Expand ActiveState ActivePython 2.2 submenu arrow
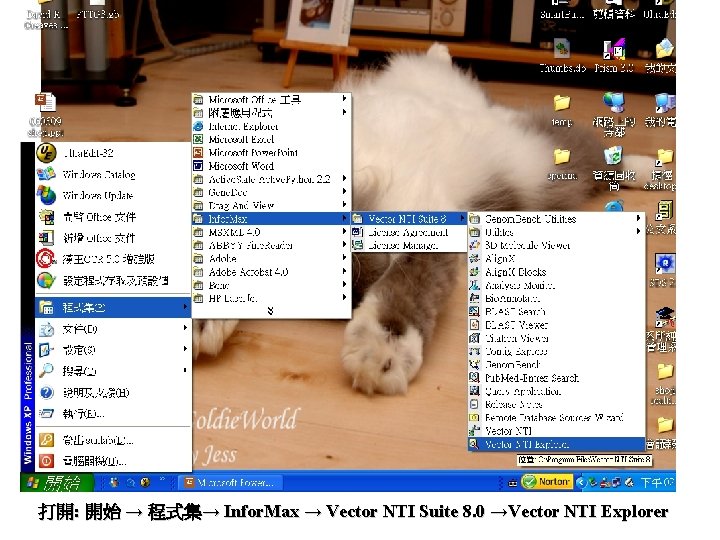Viewport: 720px width, 540px height. click(344, 179)
